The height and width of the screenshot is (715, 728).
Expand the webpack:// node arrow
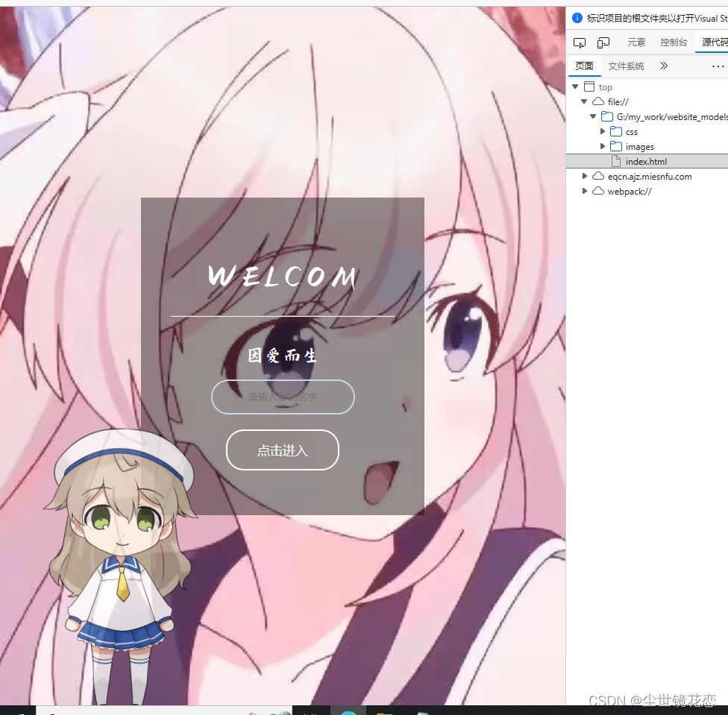click(x=585, y=191)
